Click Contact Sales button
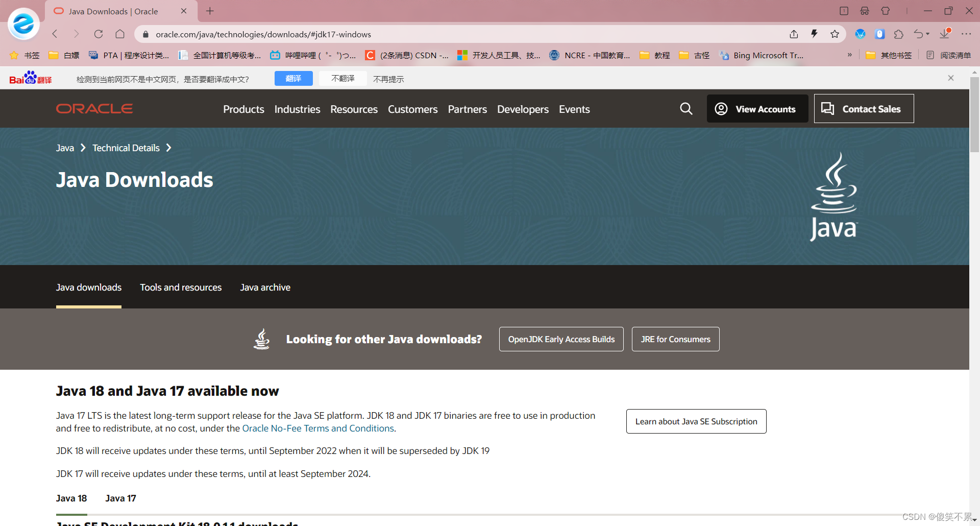Viewport: 980px width, 526px height. (864, 109)
